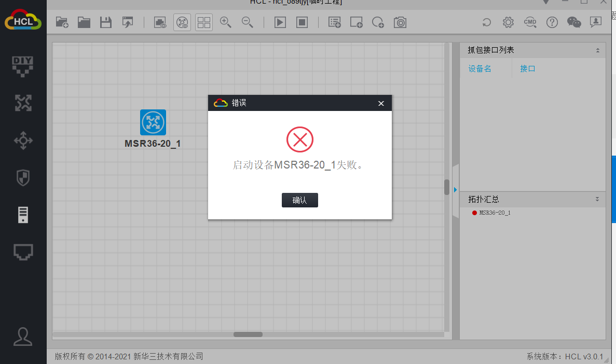Image resolution: width=616 pixels, height=364 pixels.
Task: Stop all devices
Action: coord(302,22)
